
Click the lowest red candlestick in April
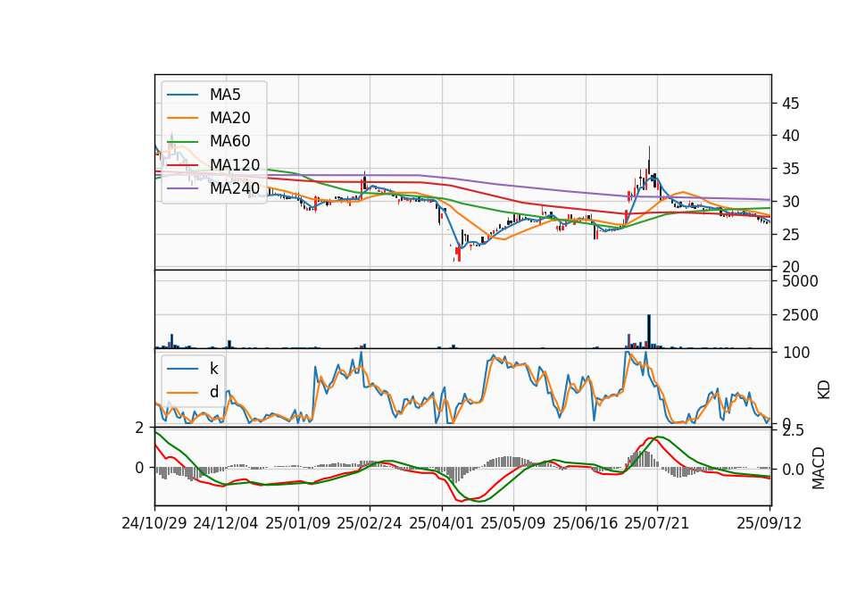(459, 254)
